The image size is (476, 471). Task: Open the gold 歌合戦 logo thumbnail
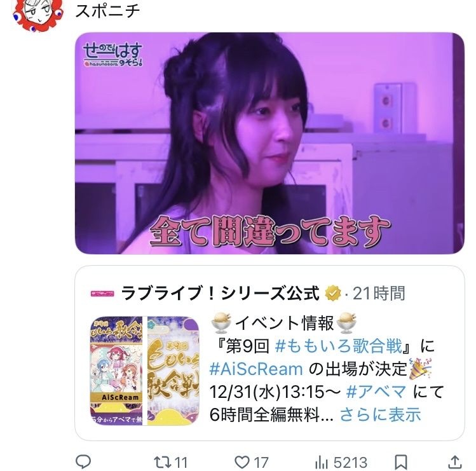[x=173, y=371]
